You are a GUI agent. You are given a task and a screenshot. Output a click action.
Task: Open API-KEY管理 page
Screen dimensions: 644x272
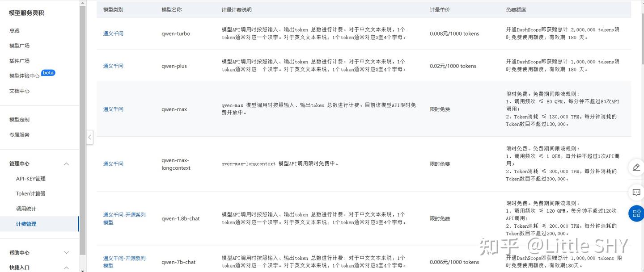31,179
